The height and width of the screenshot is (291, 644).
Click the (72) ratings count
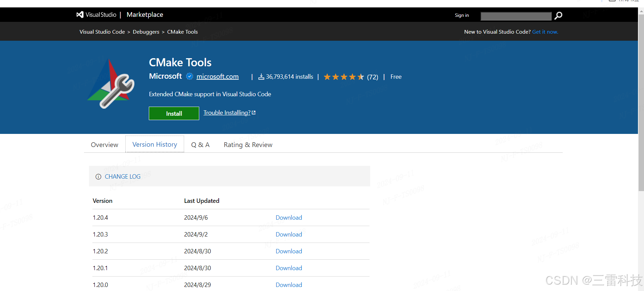pos(373,77)
